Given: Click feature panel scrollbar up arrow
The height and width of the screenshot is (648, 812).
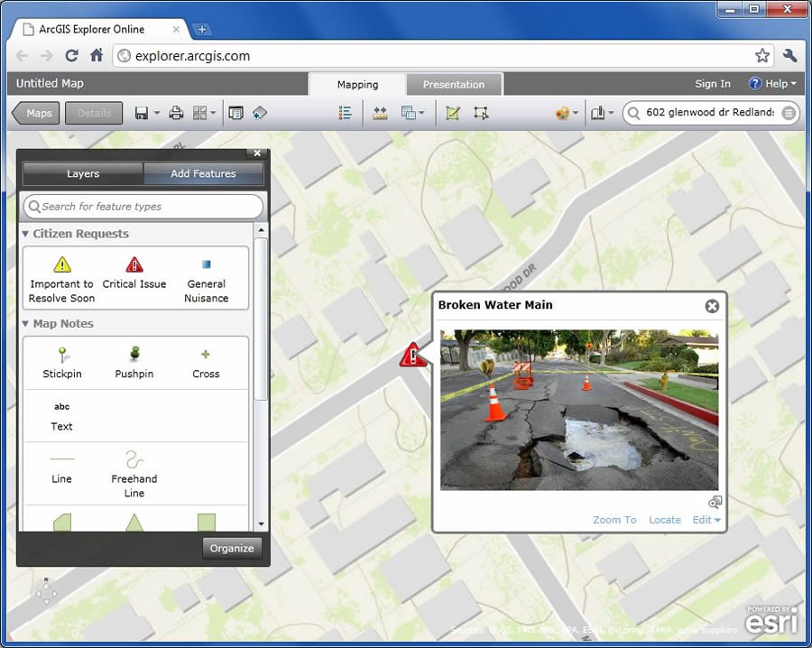Looking at the screenshot, I should tap(261, 230).
